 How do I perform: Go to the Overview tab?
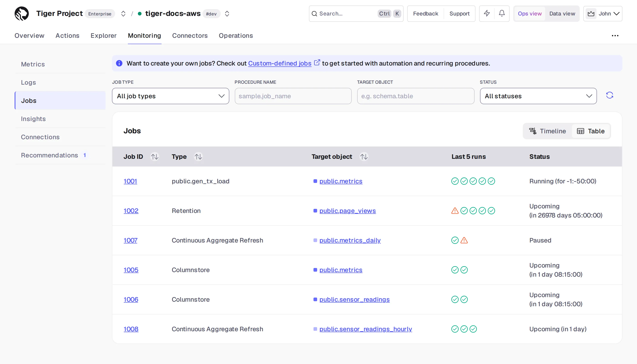coord(30,36)
